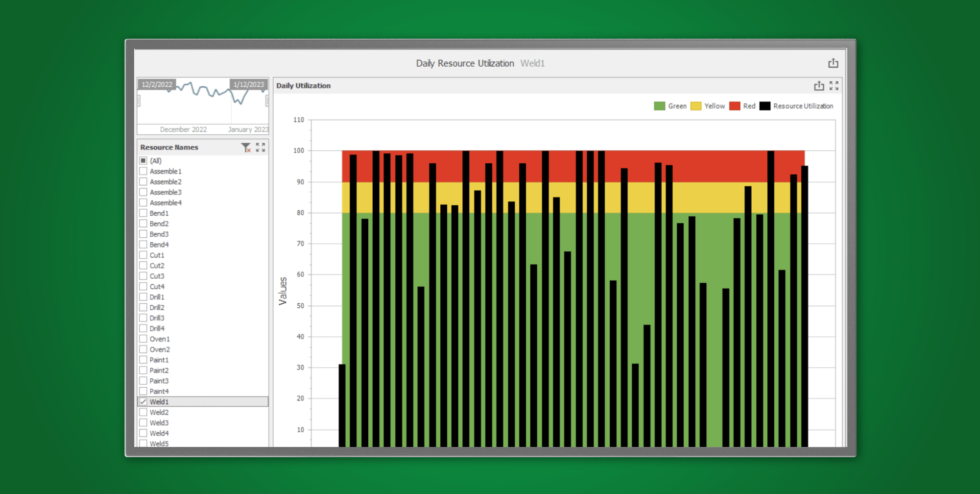
Task: Click the Resource Names panel header
Action: coord(169,147)
